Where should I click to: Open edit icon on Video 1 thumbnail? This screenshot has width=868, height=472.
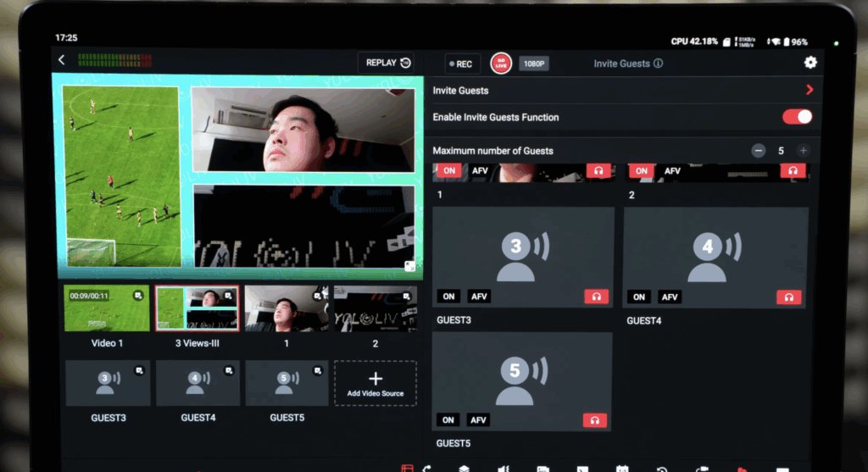(138, 296)
